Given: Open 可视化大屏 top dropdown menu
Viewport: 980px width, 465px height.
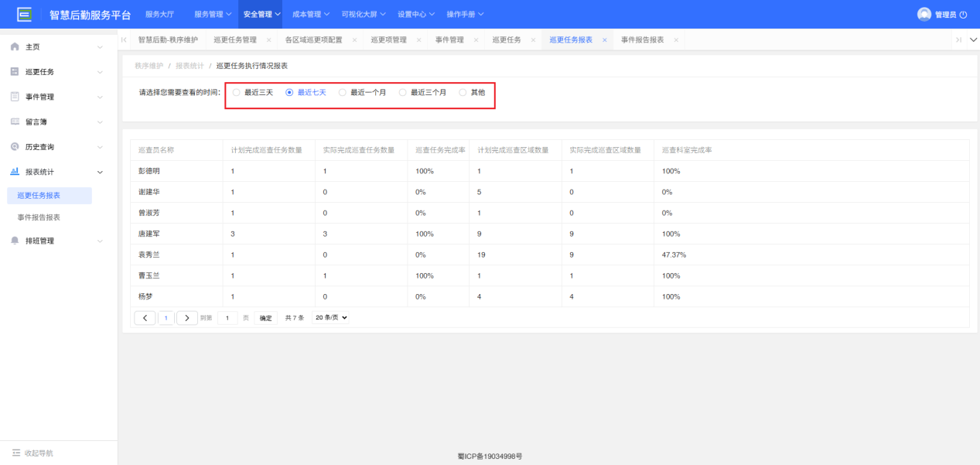Looking at the screenshot, I should 362,14.
